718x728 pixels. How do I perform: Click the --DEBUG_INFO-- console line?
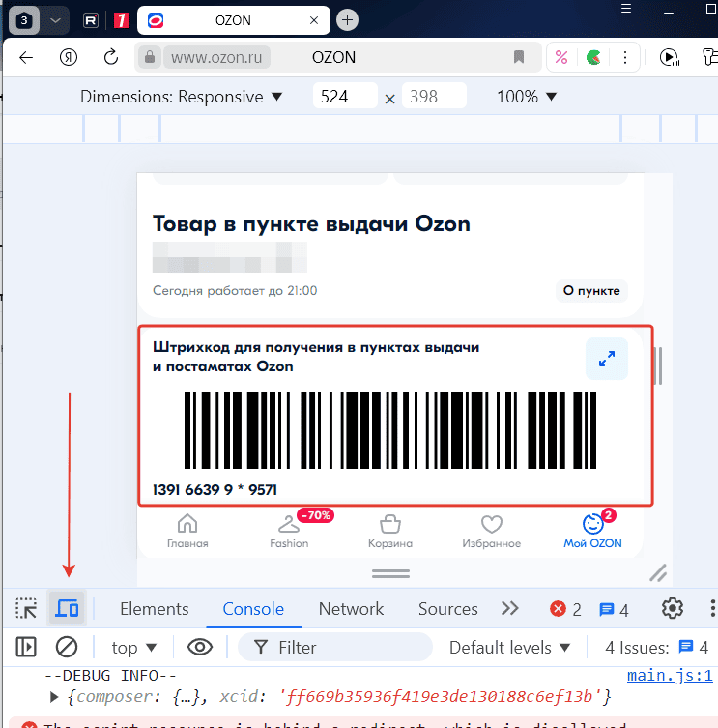click(110, 675)
